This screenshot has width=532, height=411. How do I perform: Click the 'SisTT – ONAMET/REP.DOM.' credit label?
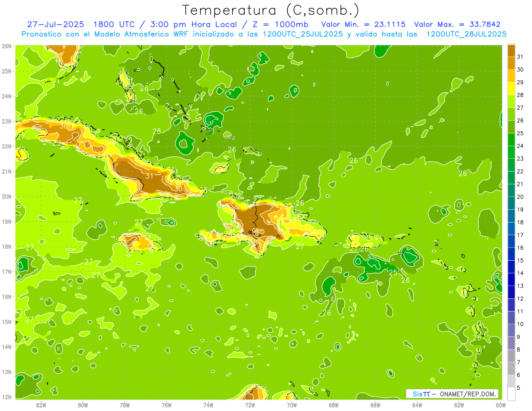tap(452, 394)
